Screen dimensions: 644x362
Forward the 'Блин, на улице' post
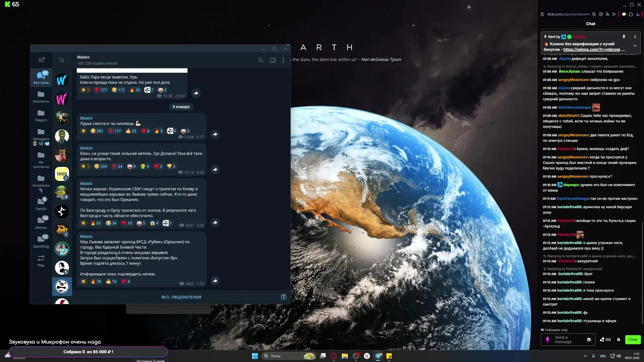[x=215, y=170]
